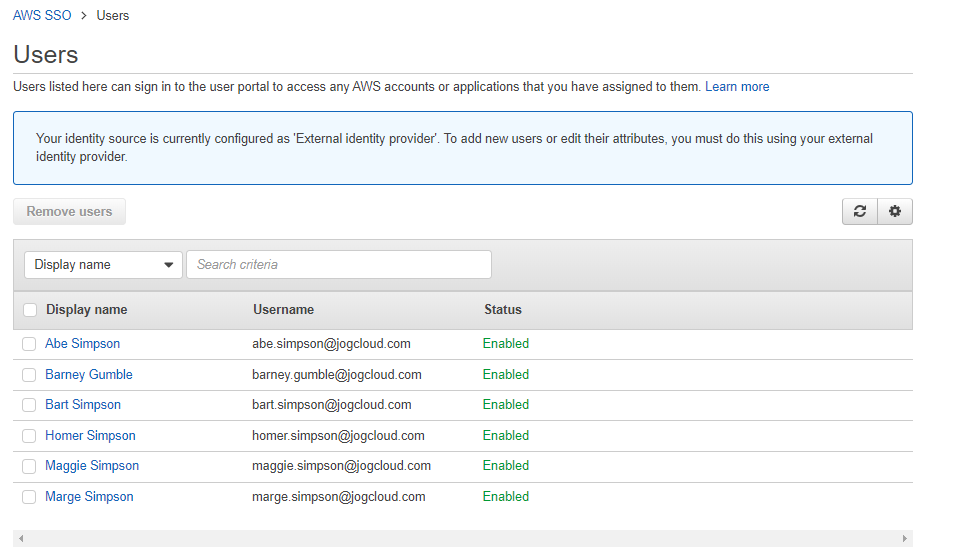
Task: Click the horizontal scrollbar track
Action: [462, 539]
